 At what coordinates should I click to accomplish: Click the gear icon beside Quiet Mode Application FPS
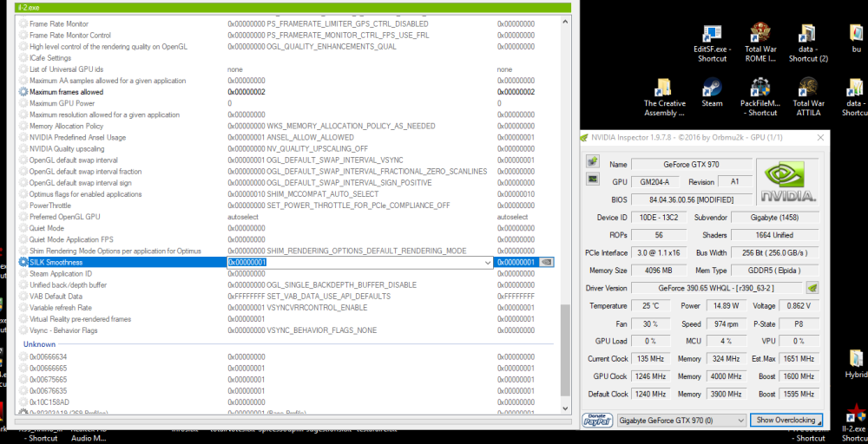coord(23,239)
